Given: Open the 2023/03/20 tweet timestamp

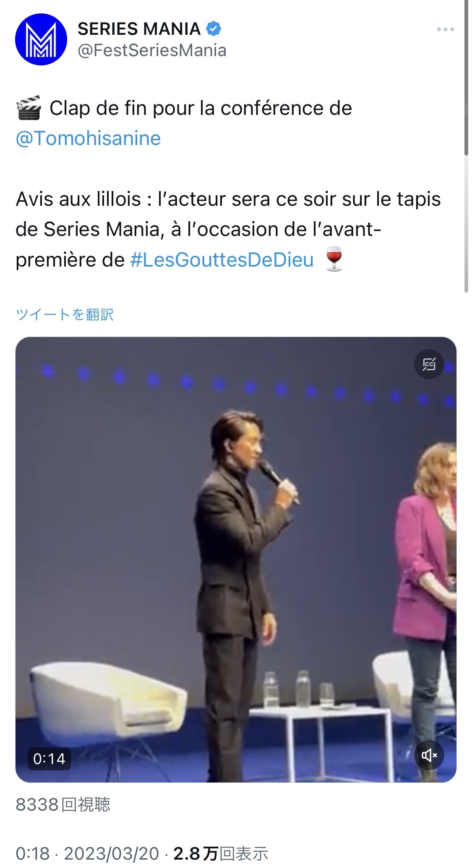Looking at the screenshot, I should [111, 853].
